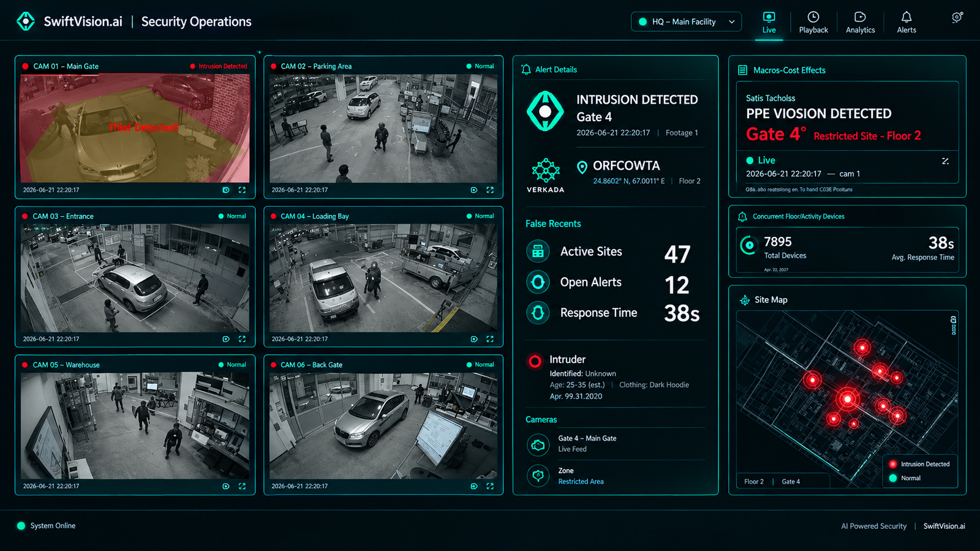Click the Active Sites icon
The width and height of the screenshot is (980, 551).
pyautogui.click(x=538, y=252)
